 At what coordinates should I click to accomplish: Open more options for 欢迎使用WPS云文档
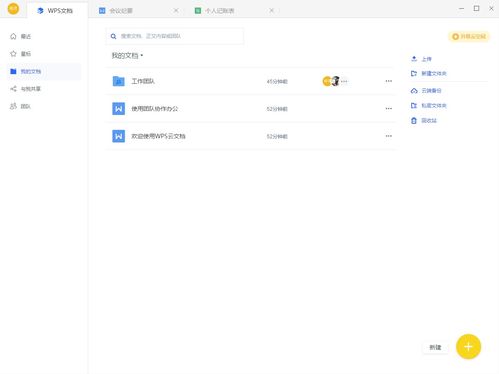tap(389, 136)
